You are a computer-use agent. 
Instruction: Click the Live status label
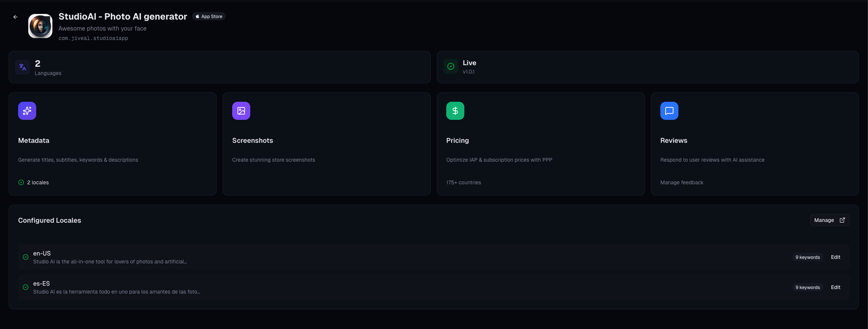pos(470,63)
